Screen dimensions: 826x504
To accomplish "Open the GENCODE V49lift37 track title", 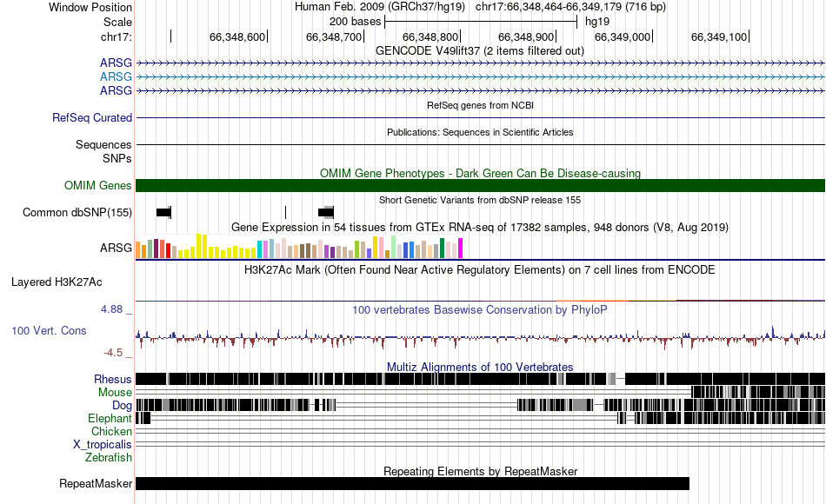I will tap(480, 51).
